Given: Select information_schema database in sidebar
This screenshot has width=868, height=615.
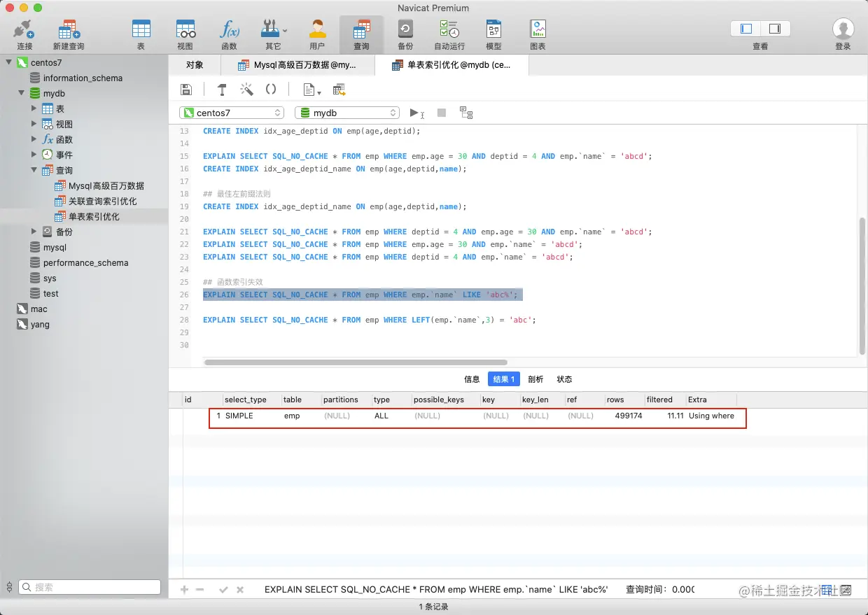Looking at the screenshot, I should coord(83,78).
